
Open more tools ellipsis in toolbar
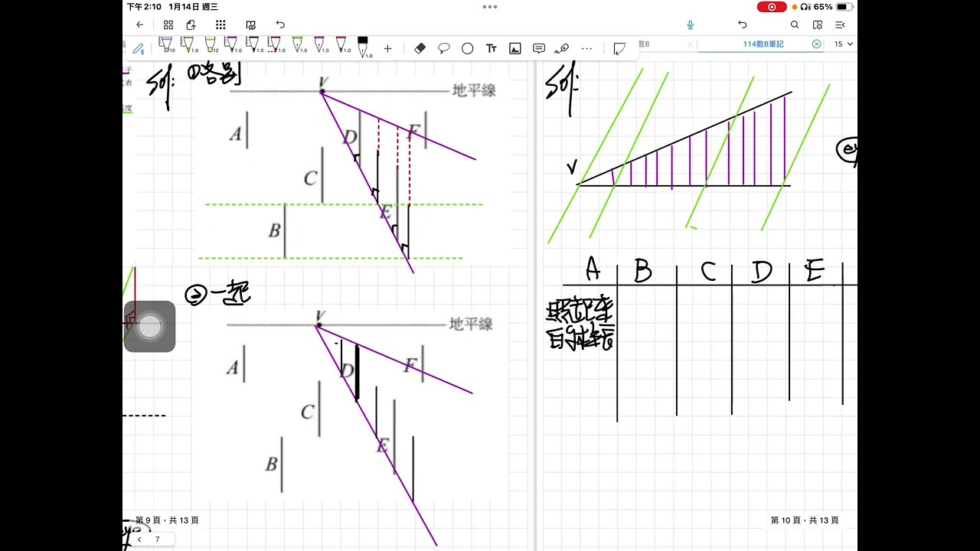pyautogui.click(x=587, y=48)
